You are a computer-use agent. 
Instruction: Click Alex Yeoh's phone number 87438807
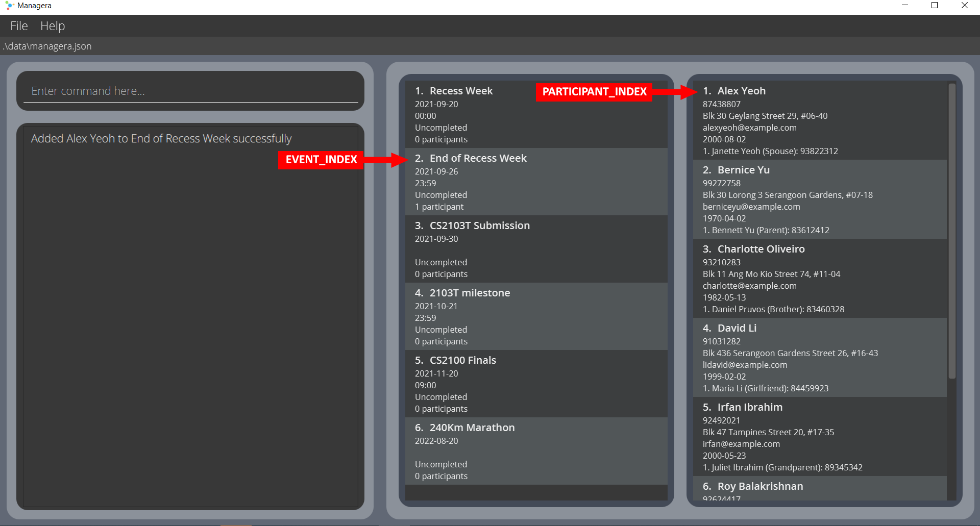721,104
